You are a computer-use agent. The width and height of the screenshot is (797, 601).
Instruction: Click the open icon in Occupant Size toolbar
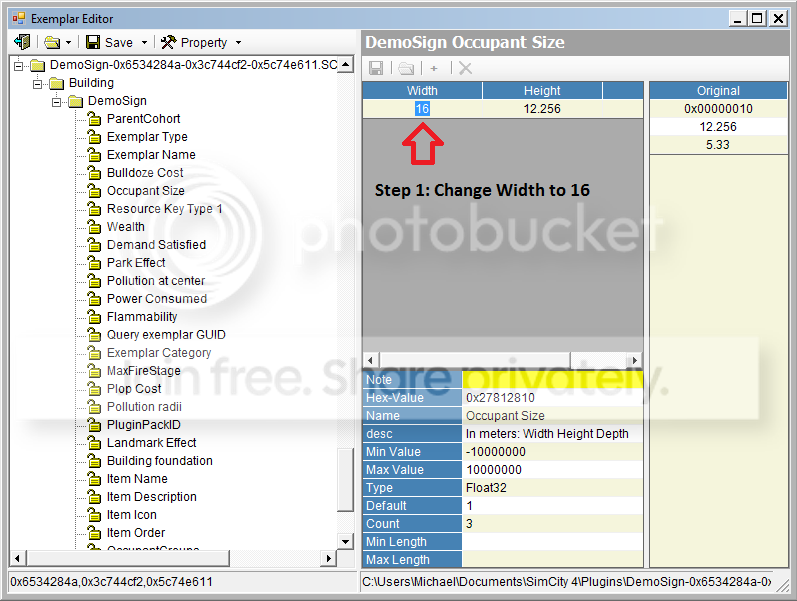tap(406, 68)
